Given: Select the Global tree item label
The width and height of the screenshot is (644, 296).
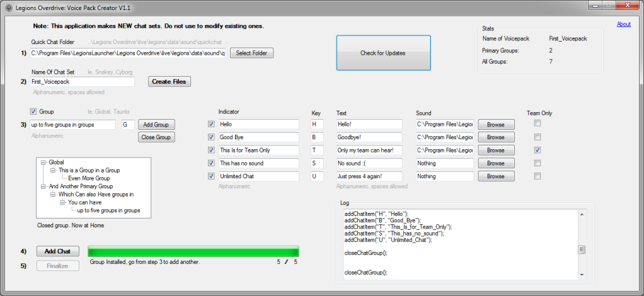Looking at the screenshot, I should coord(56,162).
